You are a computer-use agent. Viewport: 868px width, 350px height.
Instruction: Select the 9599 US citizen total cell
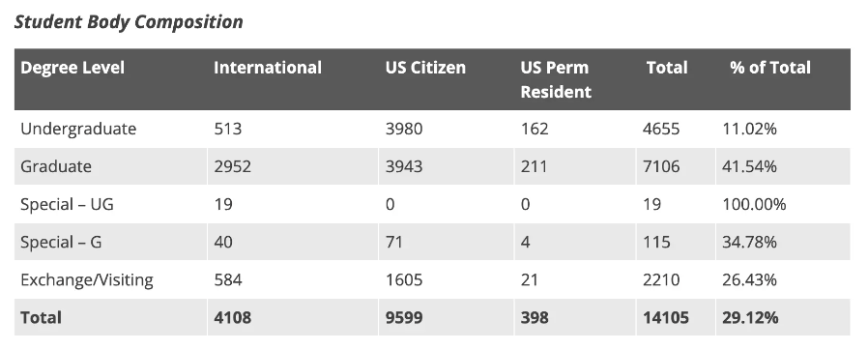click(404, 317)
